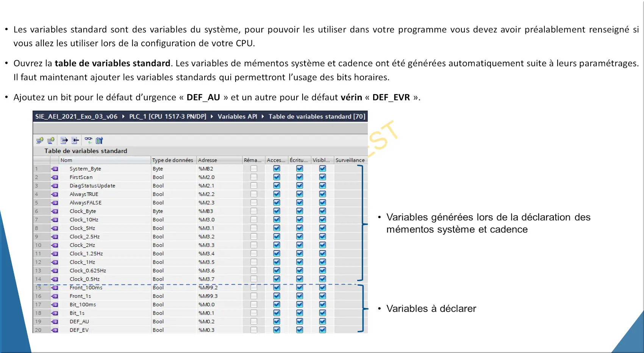The image size is (644, 353).
Task: Click the Export variables toolbar icon
Action: pyautogui.click(x=64, y=141)
